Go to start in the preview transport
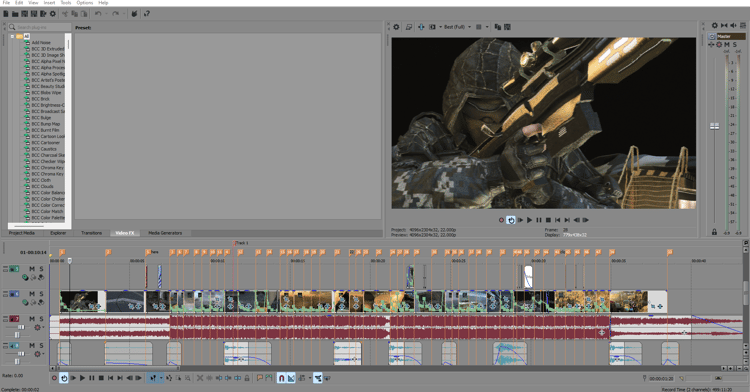This screenshot has width=750, height=392. (x=557, y=220)
